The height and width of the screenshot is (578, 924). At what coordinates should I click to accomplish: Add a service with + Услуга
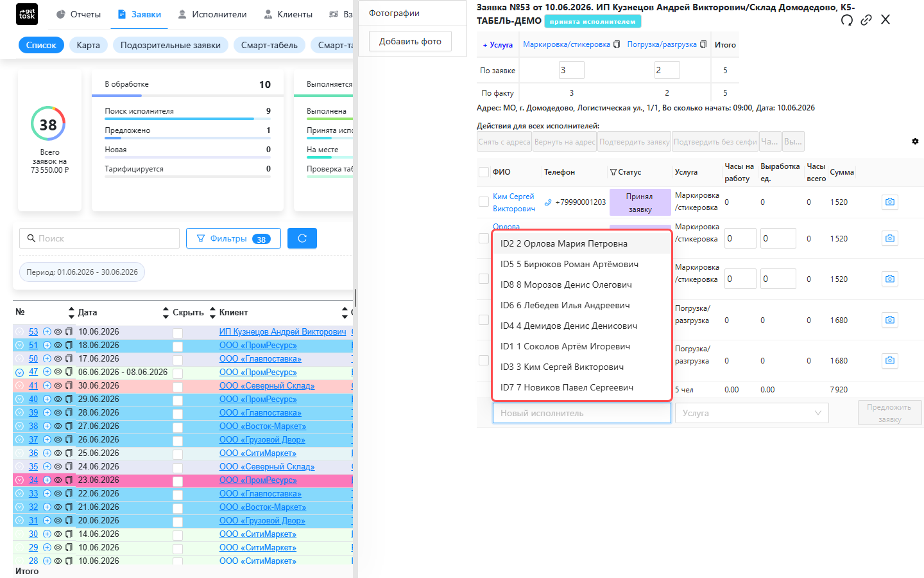pos(498,45)
